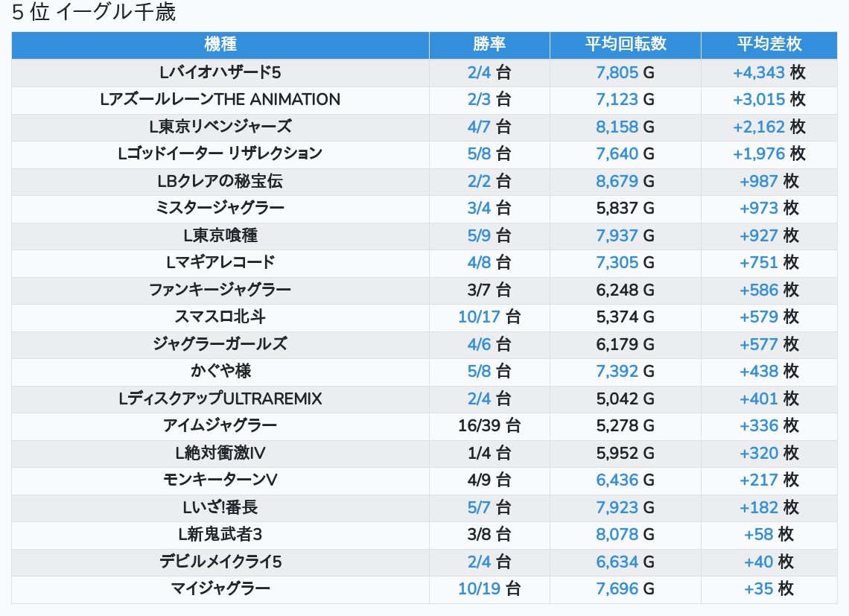Screen dimensions: 849x616
Task: Click the 10/19 win rate value
Action: pyautogui.click(x=479, y=588)
